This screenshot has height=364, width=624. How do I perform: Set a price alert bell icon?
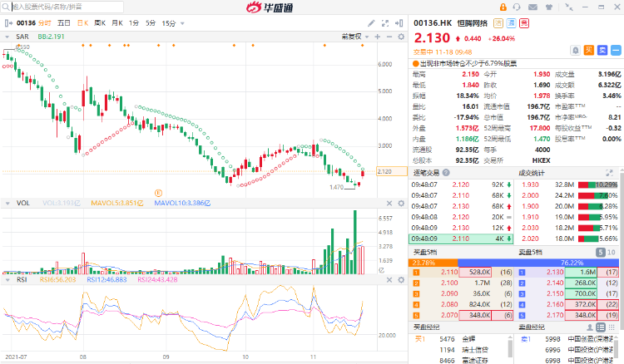point(576,50)
